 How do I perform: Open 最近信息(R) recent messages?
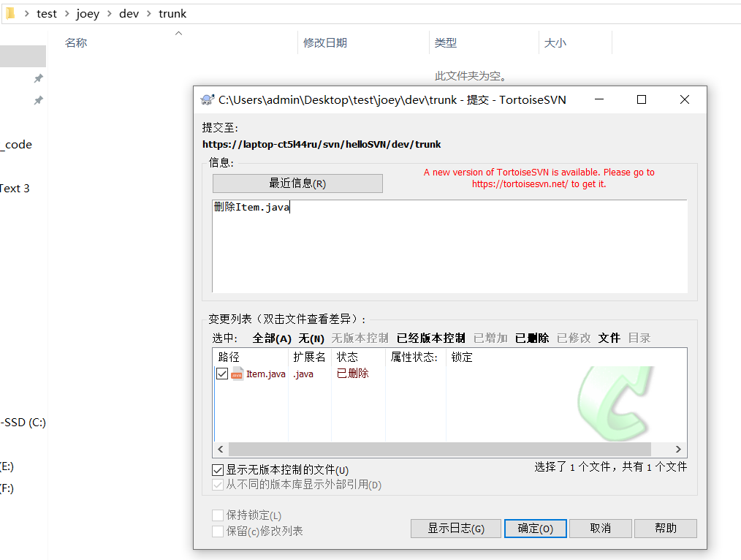tap(297, 183)
